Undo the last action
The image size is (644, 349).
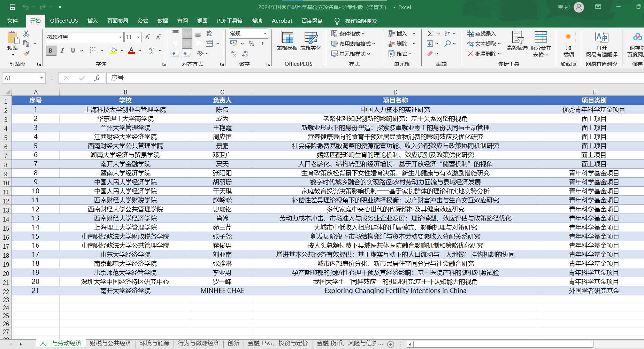[25, 7]
